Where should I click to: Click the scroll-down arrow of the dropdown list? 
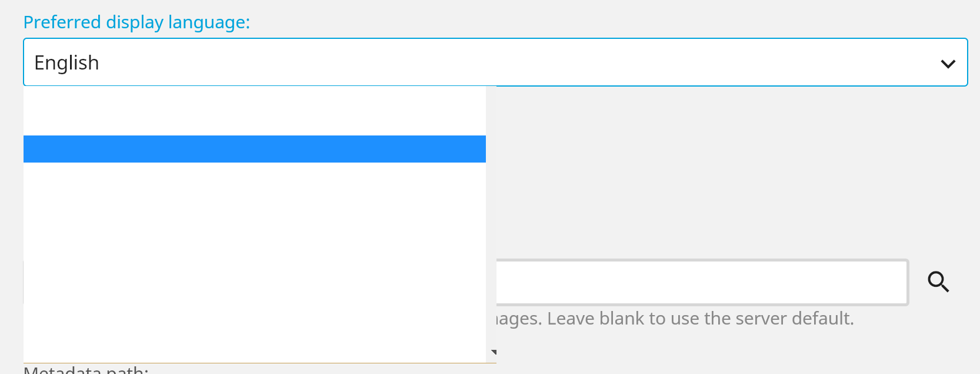[x=494, y=352]
